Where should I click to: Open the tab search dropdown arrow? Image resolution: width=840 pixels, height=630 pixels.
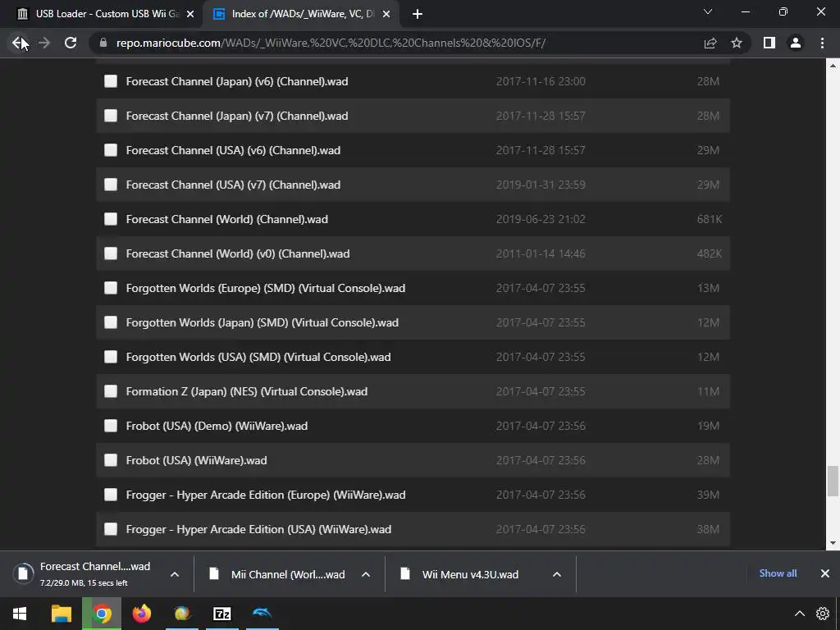[x=708, y=11]
